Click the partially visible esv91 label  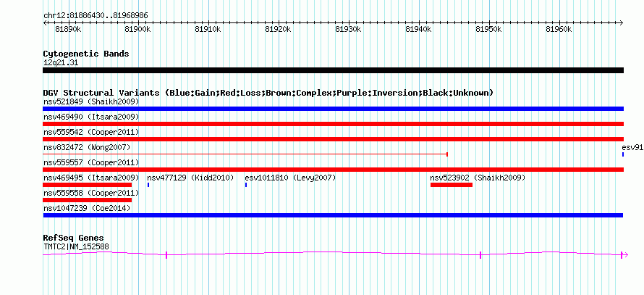pyautogui.click(x=632, y=147)
